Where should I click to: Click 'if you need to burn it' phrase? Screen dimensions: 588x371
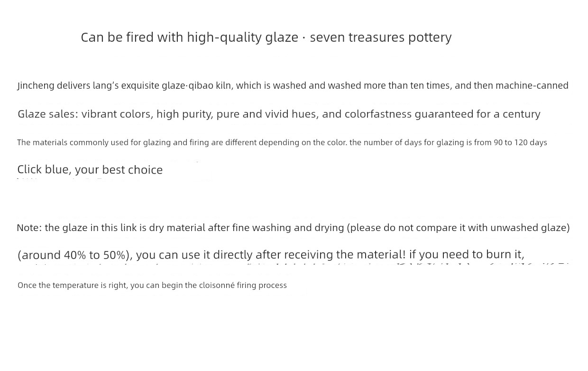(467, 255)
